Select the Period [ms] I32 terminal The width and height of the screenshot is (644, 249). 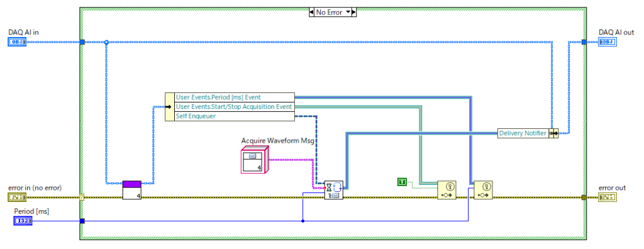click(x=23, y=221)
